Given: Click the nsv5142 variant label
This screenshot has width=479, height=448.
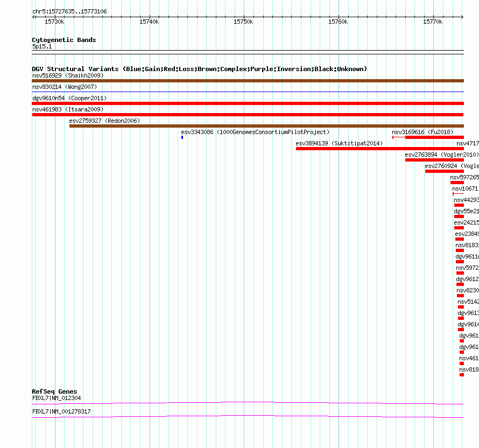Looking at the screenshot, I should tap(468, 302).
